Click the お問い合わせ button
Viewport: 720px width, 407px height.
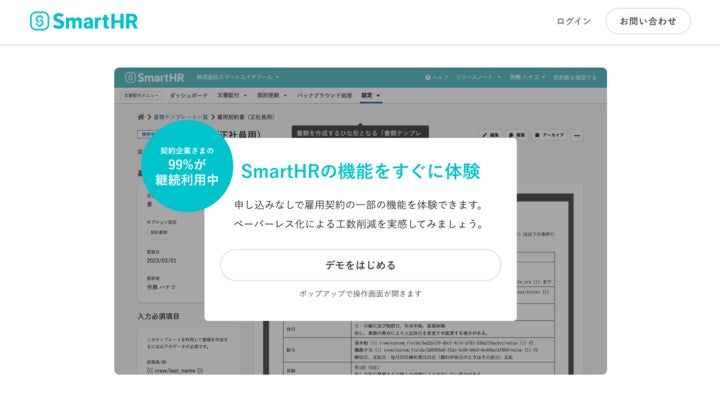(x=648, y=21)
